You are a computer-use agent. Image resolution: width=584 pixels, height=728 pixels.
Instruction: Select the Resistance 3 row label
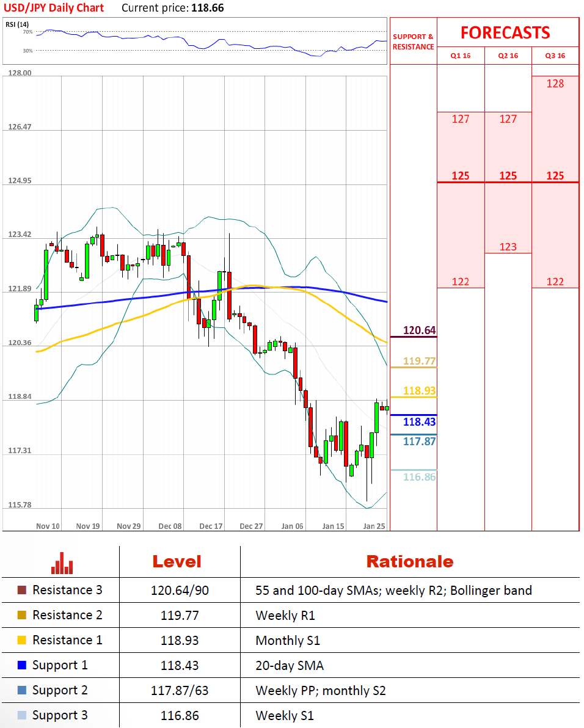pos(67,590)
